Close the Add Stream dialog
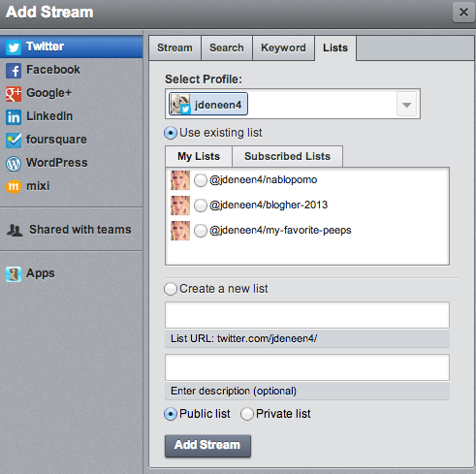 click(463, 13)
